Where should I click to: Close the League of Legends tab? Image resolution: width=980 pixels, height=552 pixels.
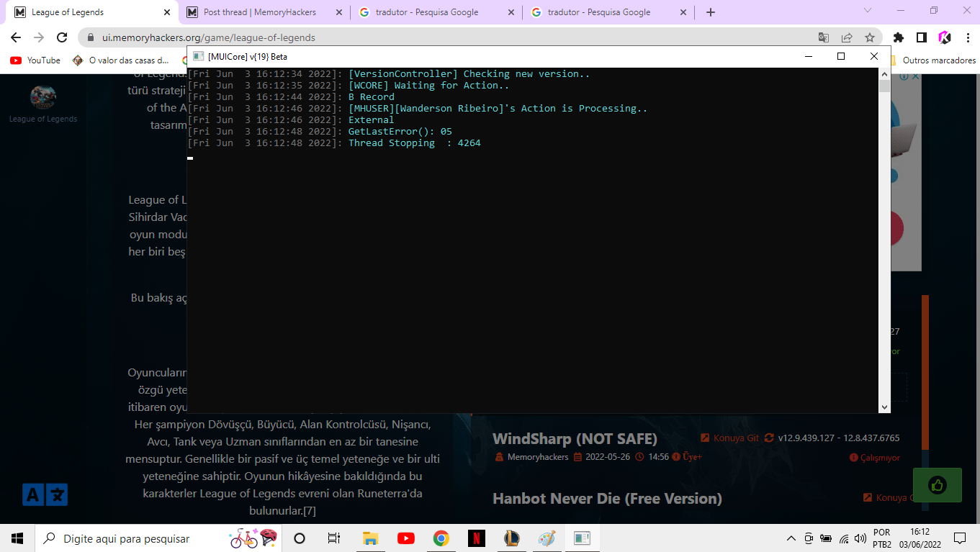pyautogui.click(x=167, y=12)
